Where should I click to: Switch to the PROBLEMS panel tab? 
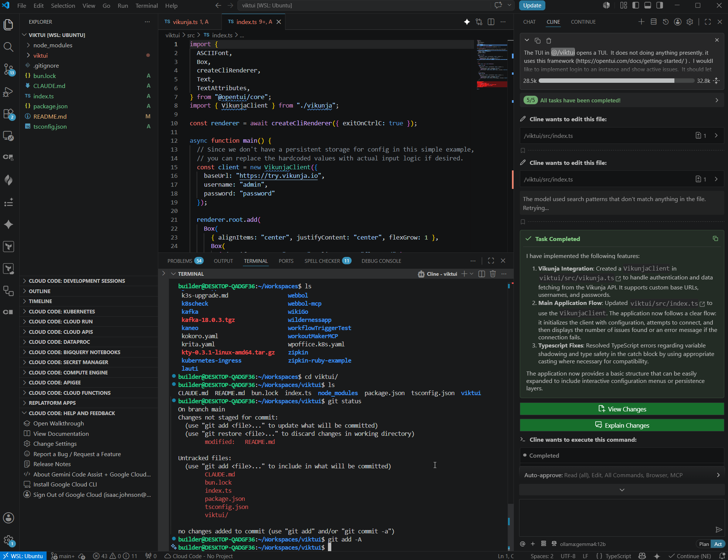pyautogui.click(x=185, y=261)
